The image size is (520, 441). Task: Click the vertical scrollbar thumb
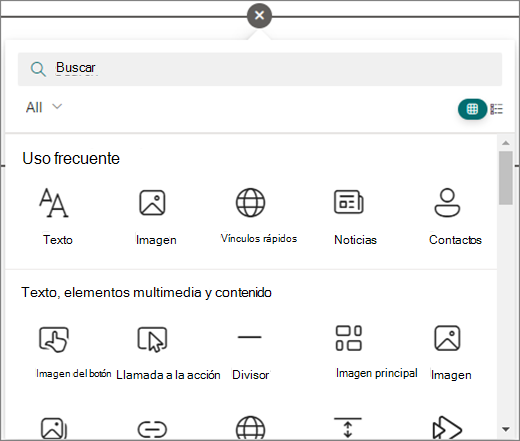(506, 178)
